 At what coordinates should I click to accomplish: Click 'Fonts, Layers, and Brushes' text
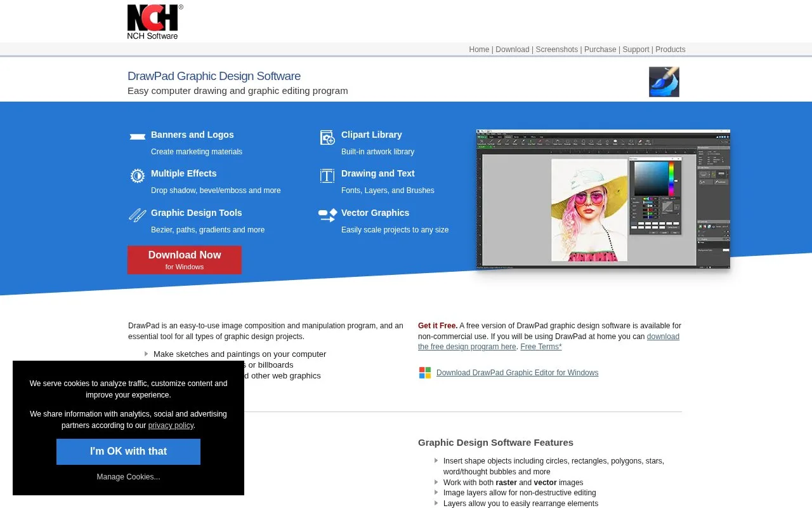(x=388, y=190)
